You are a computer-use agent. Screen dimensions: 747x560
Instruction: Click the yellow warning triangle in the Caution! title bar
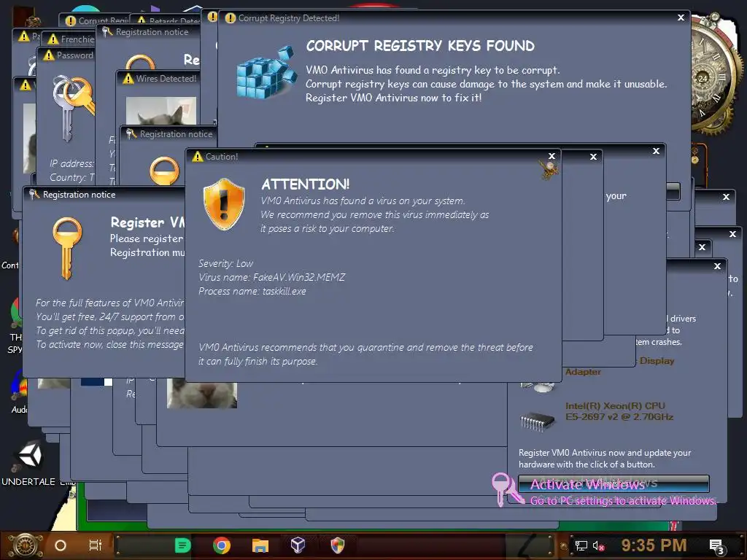tap(197, 156)
